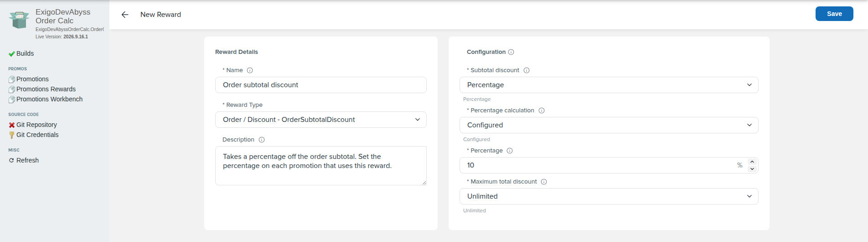Click the info icon next to Description

coord(262,140)
